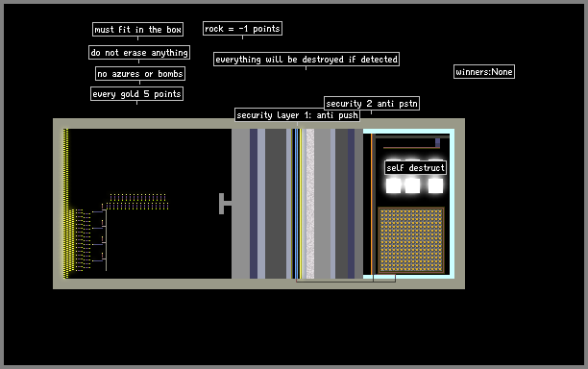Click 'no azures or bombs' label
The height and width of the screenshot is (369, 588).
[140, 73]
